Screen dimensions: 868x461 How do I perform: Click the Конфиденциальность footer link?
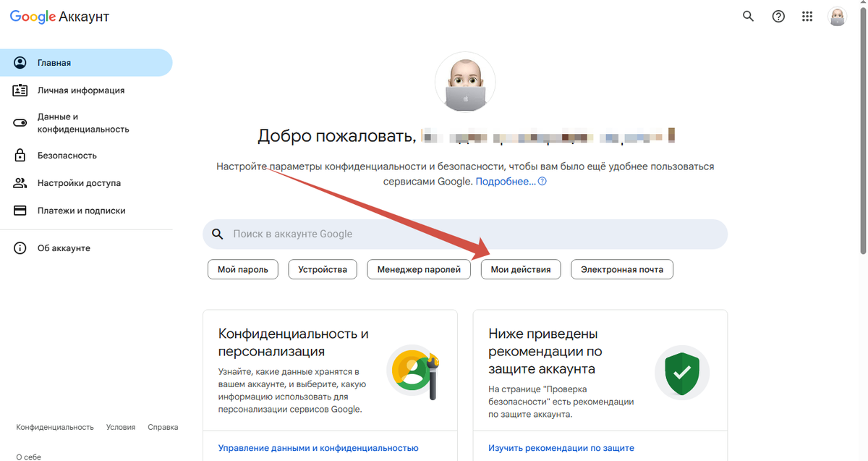coord(55,427)
